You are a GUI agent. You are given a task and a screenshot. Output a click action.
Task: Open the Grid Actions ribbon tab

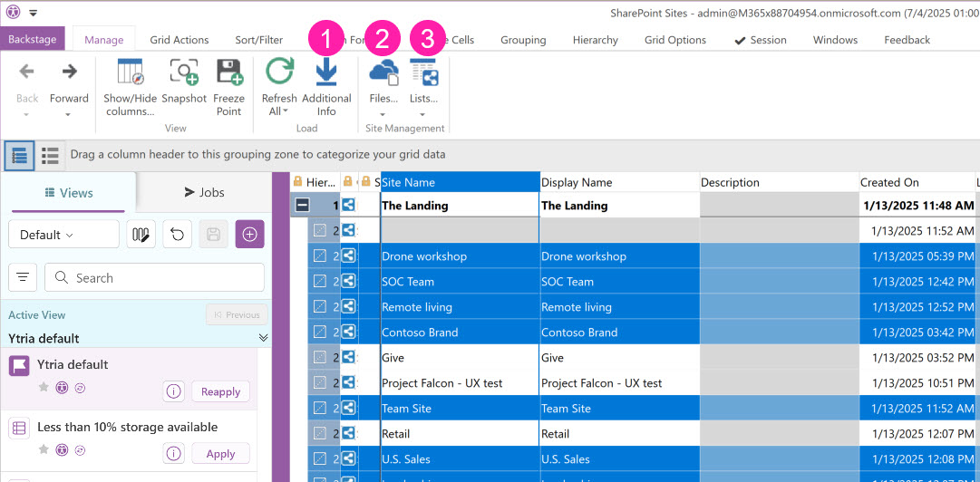click(x=180, y=40)
